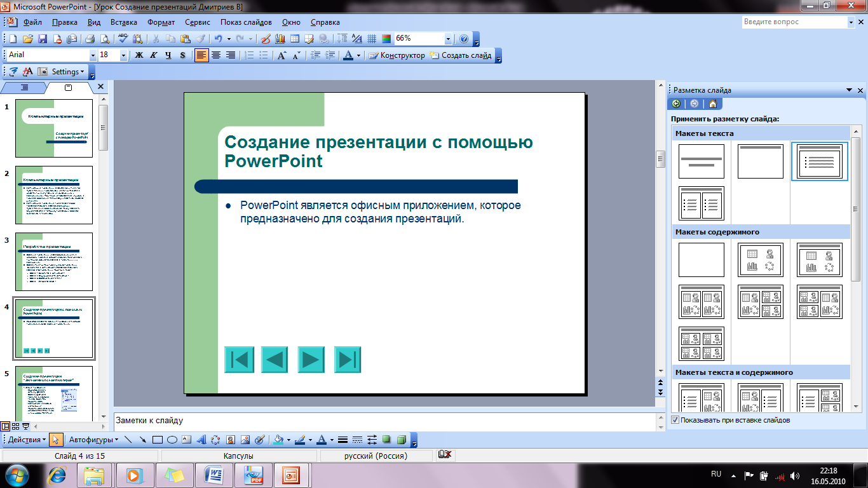Screen dimensions: 868x488
Task: Run the spelling check (ABC) icon
Action: click(123, 39)
